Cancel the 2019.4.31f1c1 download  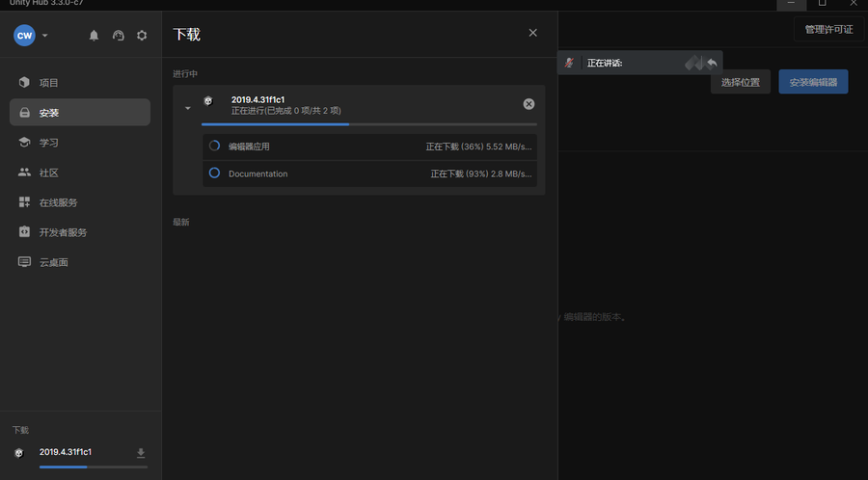(529, 104)
